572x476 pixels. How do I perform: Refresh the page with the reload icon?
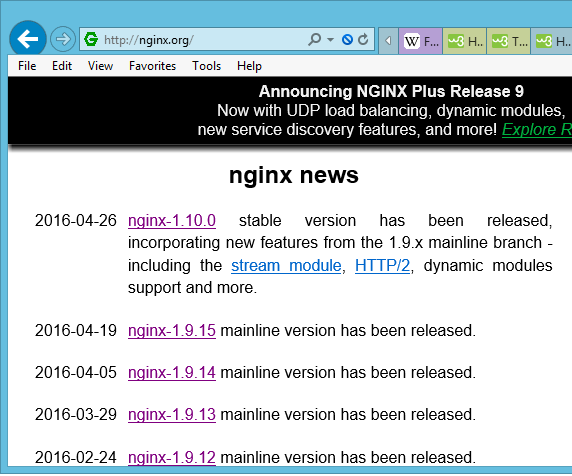point(363,39)
